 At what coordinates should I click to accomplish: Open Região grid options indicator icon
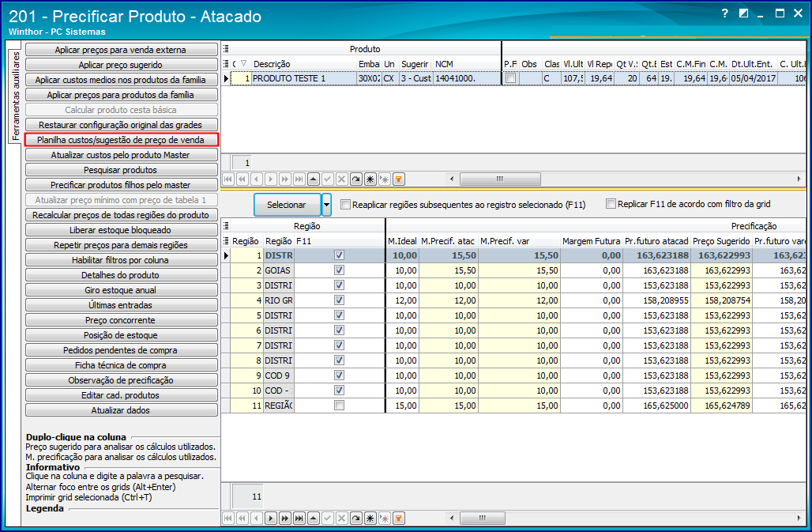[x=226, y=226]
